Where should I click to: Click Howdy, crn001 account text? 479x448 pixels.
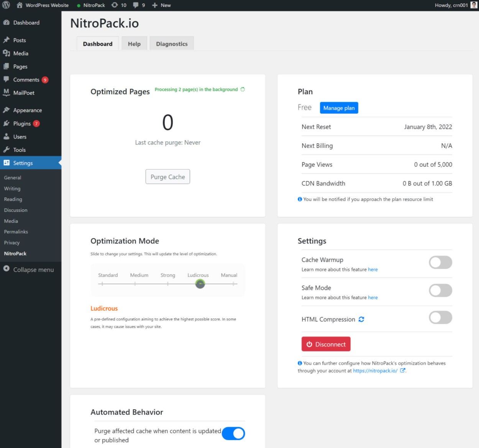point(451,5)
